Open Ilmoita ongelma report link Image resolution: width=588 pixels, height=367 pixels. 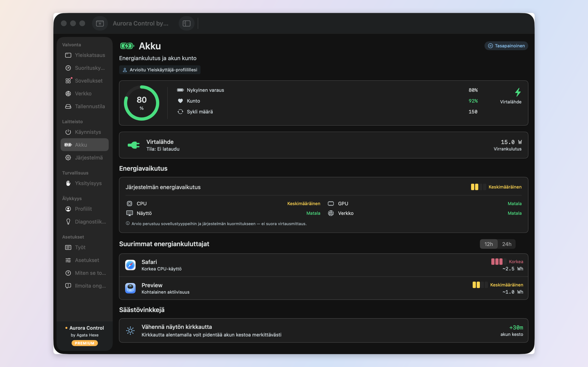coord(85,286)
